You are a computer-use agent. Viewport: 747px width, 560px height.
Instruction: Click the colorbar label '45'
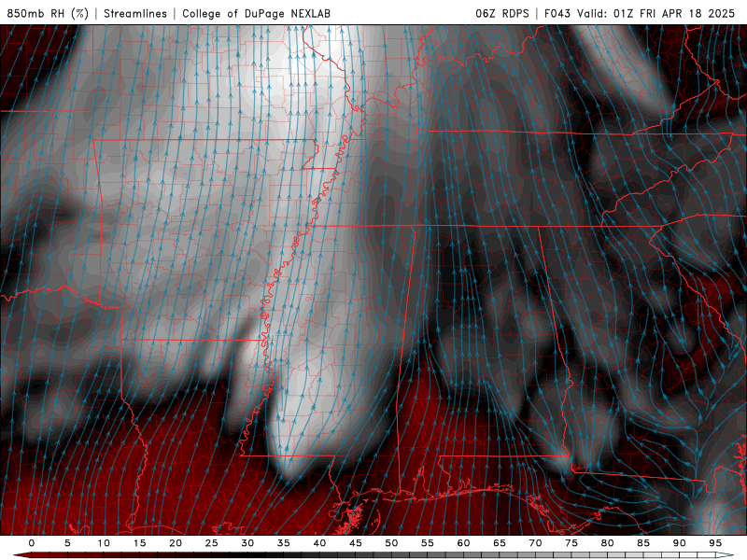(x=356, y=543)
